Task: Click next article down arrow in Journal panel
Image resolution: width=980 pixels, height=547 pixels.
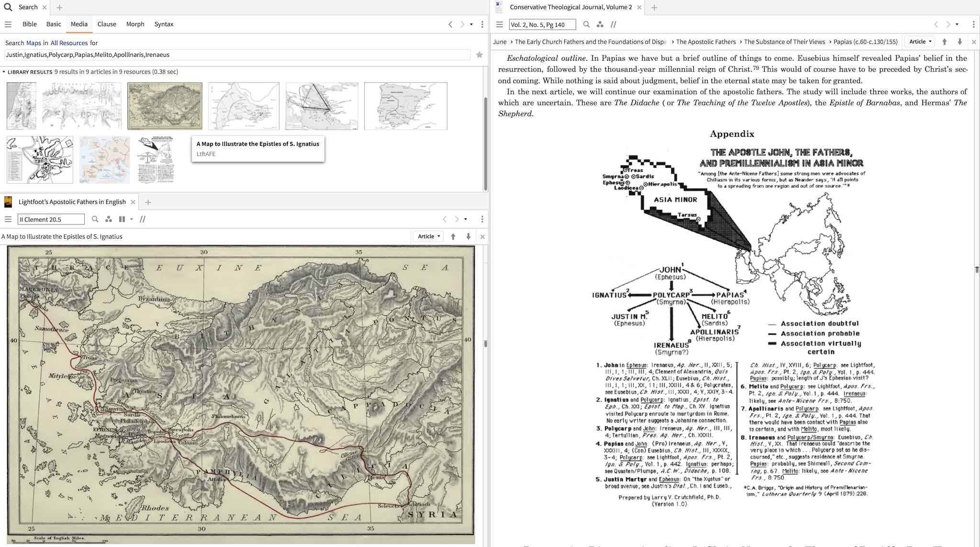Action: (959, 42)
